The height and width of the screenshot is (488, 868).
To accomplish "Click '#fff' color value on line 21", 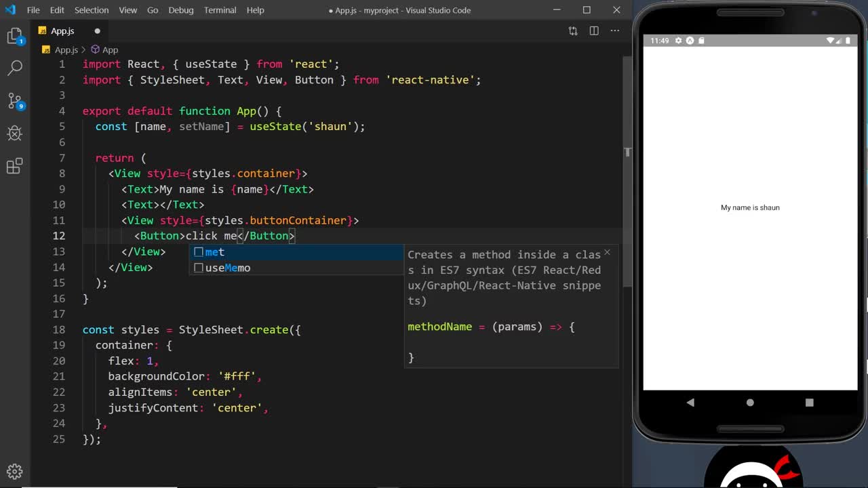I will click(237, 376).
